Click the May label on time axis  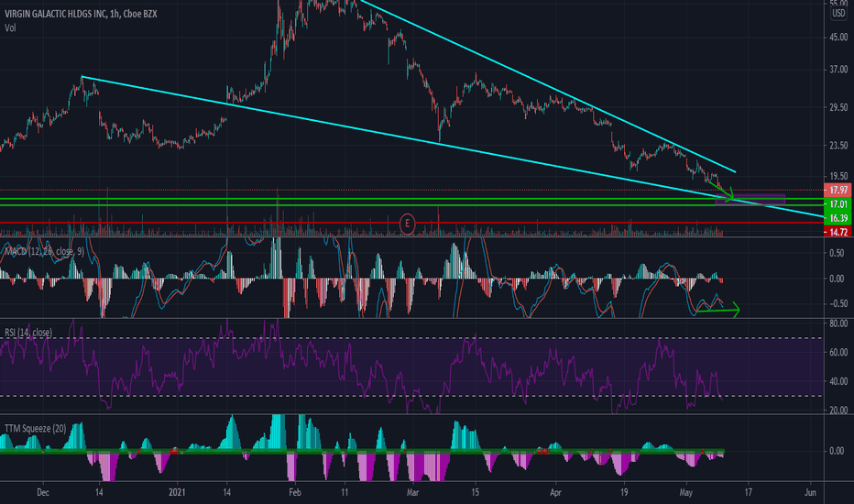(685, 493)
